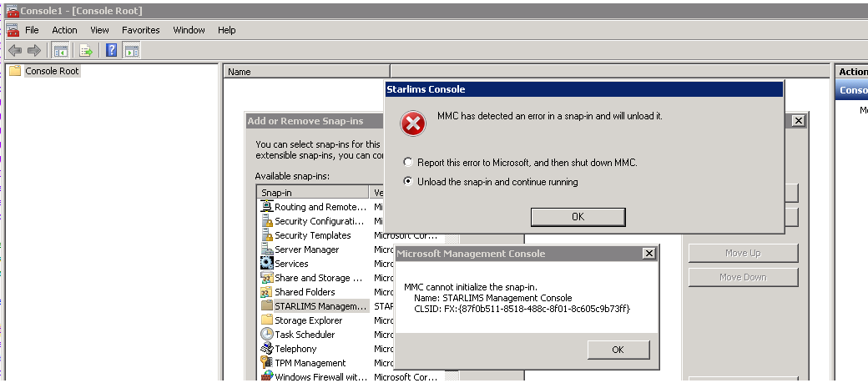
Task: Click the Windows Firewall snap-in icon
Action: pyautogui.click(x=267, y=377)
